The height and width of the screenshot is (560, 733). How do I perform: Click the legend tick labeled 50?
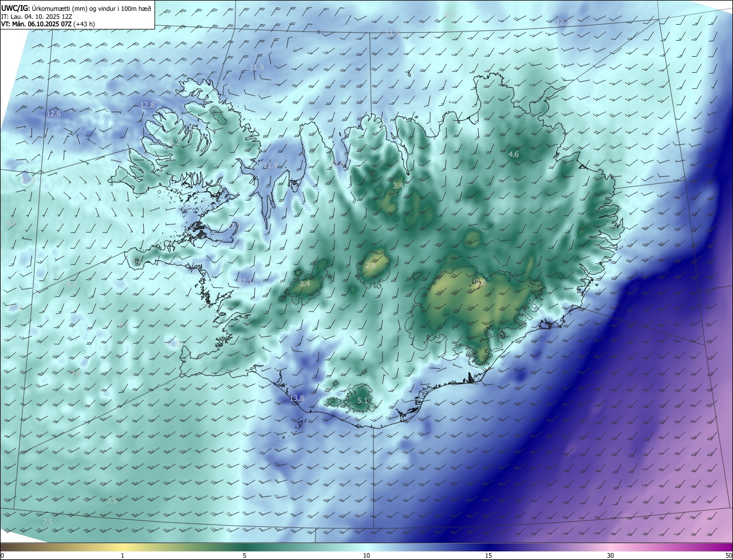pyautogui.click(x=728, y=555)
